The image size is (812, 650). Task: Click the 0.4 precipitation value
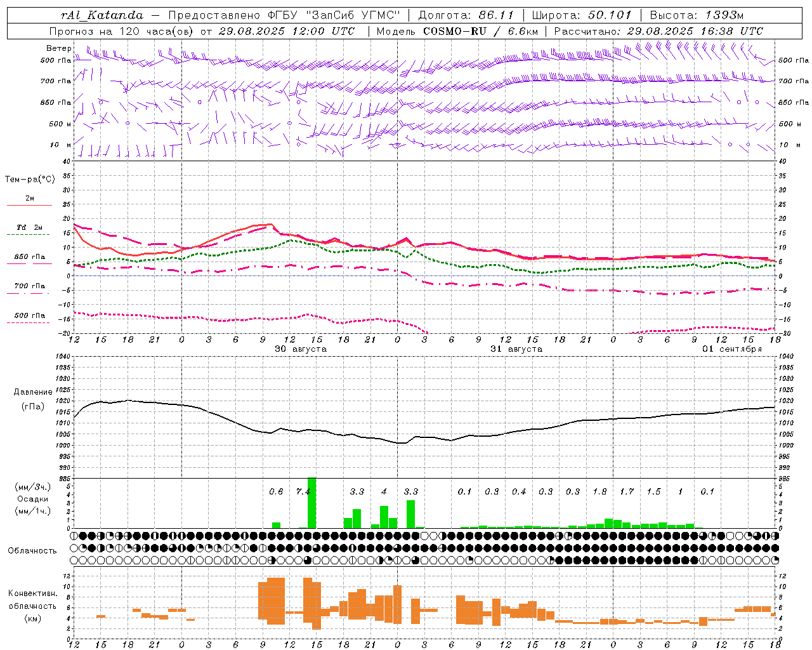click(519, 491)
